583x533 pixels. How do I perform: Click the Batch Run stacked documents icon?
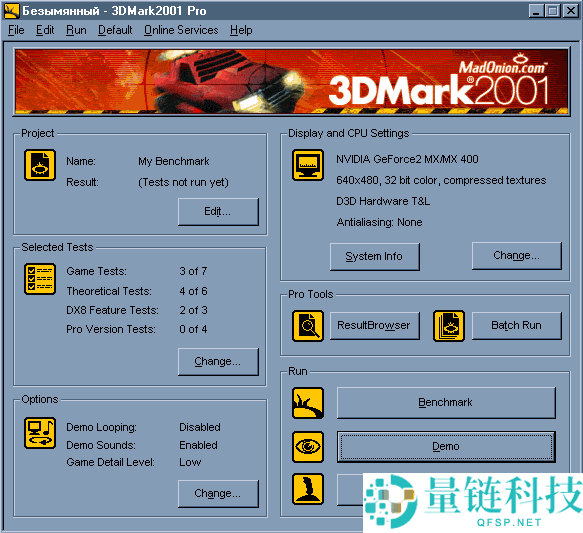449,326
